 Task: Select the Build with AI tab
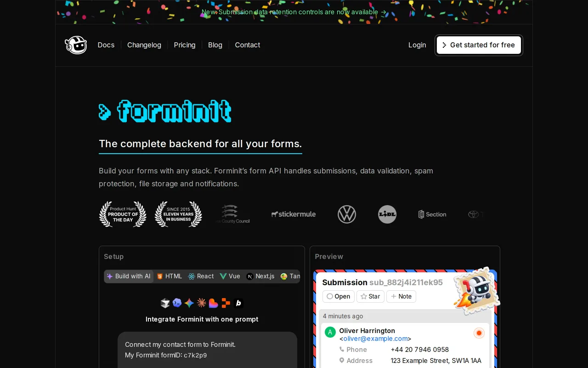tap(129, 276)
